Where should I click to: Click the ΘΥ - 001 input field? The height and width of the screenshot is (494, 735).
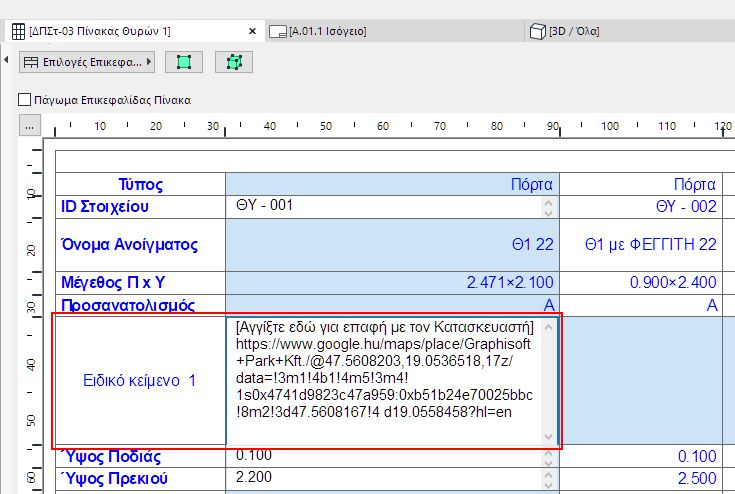click(383, 206)
